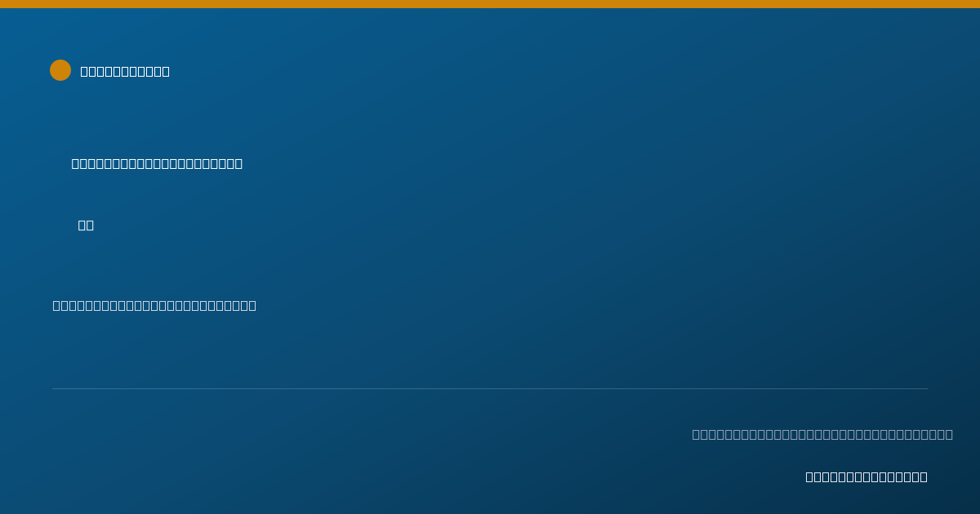Click the main headline text line

point(157,163)
